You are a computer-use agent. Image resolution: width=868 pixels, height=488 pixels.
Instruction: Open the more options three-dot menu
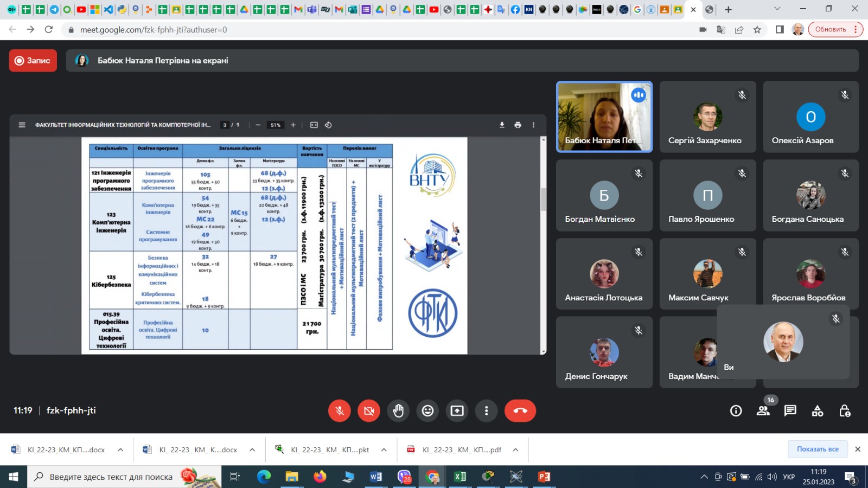(x=486, y=410)
